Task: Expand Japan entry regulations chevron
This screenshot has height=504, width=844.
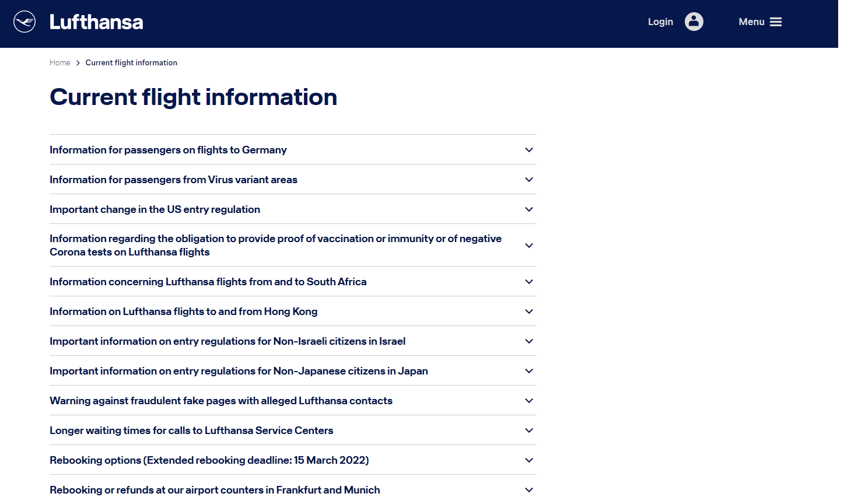Action: (x=529, y=371)
